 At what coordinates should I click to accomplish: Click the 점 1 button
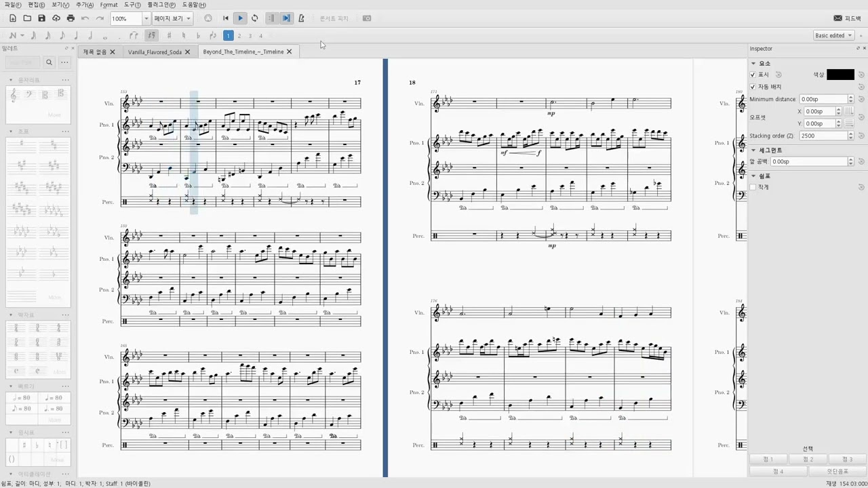click(x=768, y=460)
